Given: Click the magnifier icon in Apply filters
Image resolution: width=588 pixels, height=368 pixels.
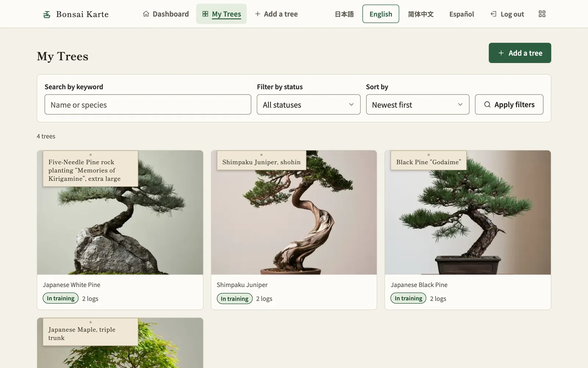Looking at the screenshot, I should point(487,105).
